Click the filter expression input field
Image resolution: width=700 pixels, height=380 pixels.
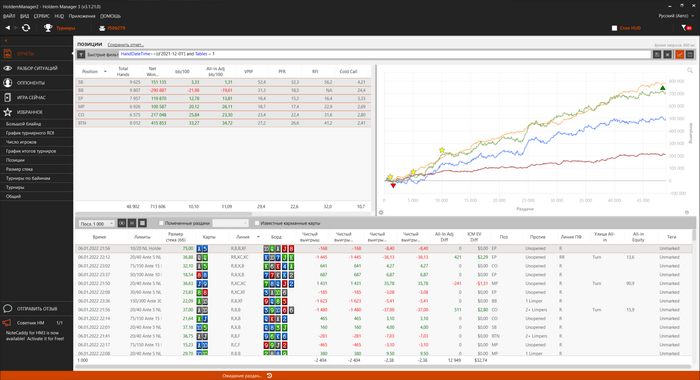pyautogui.click(x=385, y=54)
